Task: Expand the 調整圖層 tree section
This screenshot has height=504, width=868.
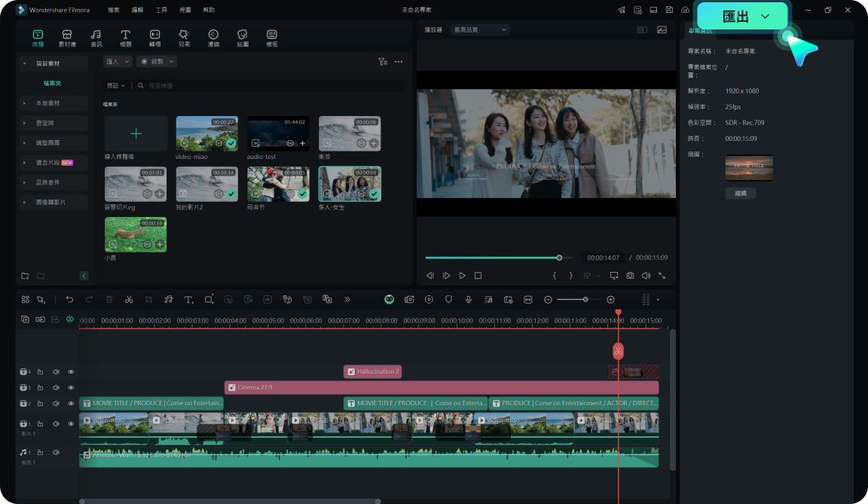Action: [24, 142]
